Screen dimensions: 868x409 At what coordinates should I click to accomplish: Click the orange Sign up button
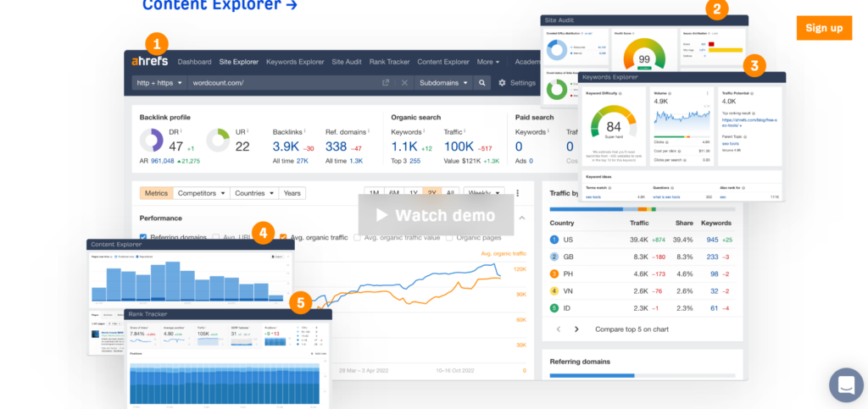coord(824,28)
